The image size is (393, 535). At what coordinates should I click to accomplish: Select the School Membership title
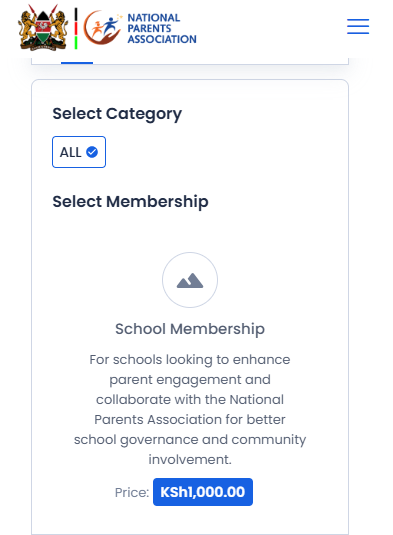pos(190,329)
